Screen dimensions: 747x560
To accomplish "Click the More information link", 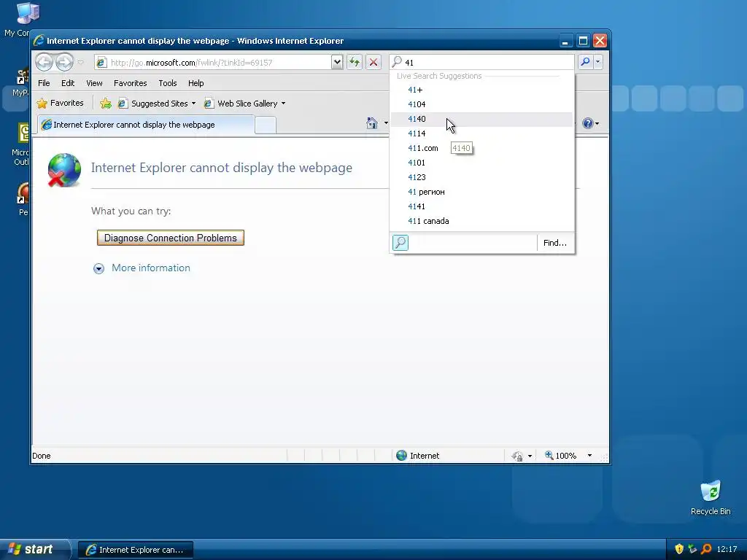I will tap(150, 268).
